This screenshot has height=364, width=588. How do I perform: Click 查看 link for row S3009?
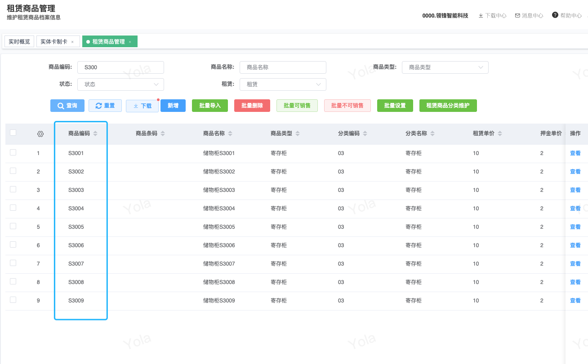pyautogui.click(x=575, y=301)
